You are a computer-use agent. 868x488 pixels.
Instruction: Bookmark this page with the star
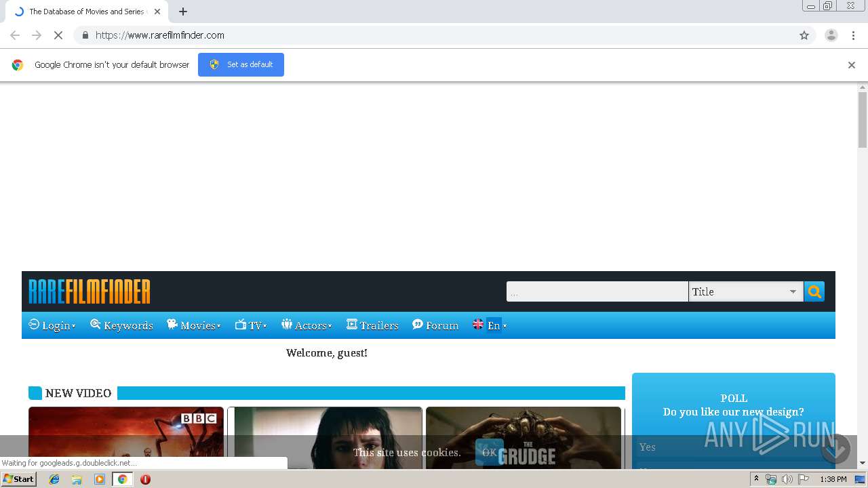pos(804,35)
